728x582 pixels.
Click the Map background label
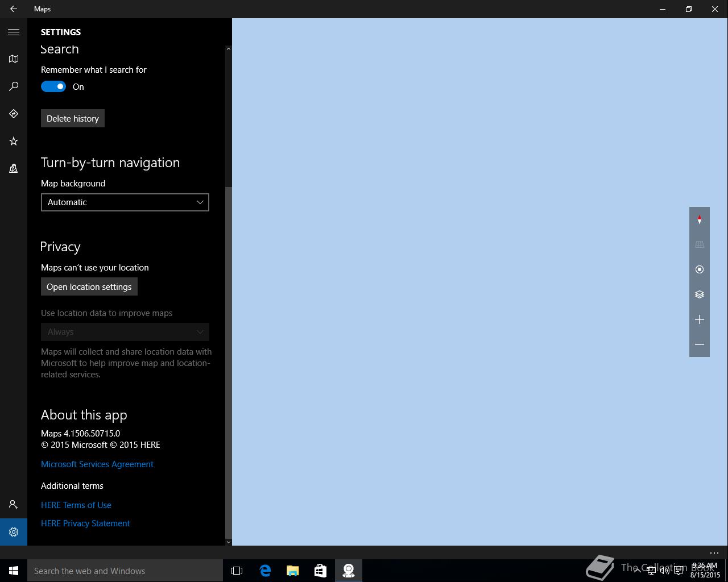click(73, 184)
